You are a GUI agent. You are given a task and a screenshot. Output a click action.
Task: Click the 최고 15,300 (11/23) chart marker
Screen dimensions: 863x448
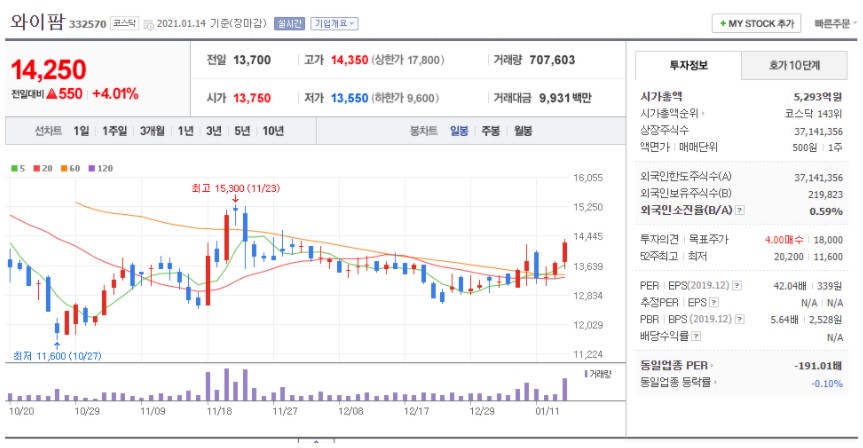click(236, 188)
